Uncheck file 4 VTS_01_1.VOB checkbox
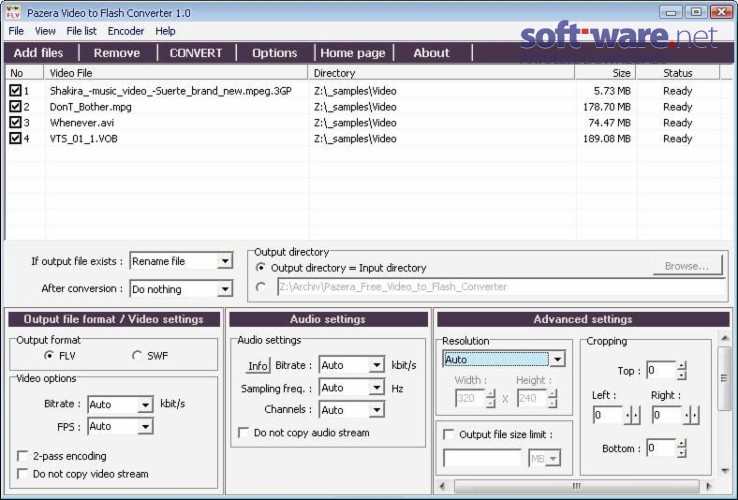The image size is (738, 500). [x=15, y=138]
